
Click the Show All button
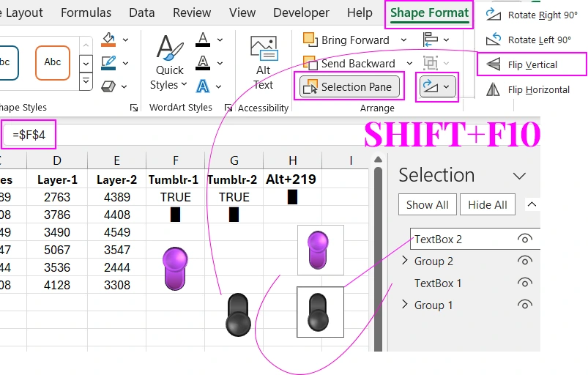(x=428, y=204)
